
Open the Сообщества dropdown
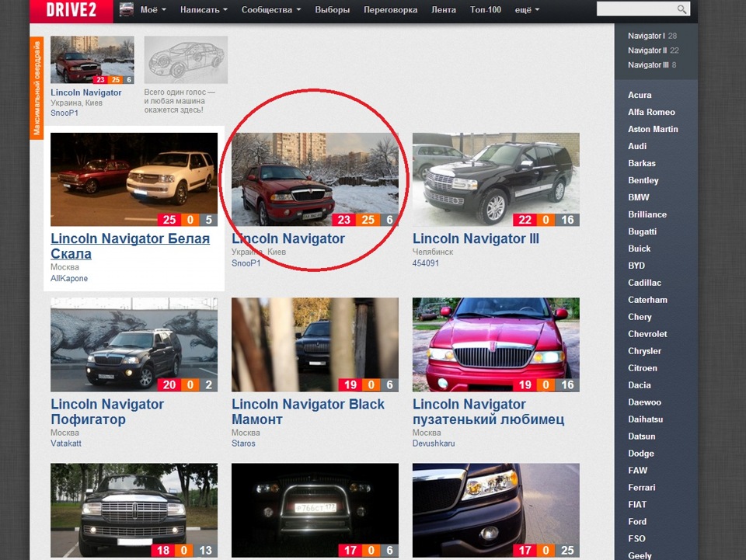(x=271, y=9)
